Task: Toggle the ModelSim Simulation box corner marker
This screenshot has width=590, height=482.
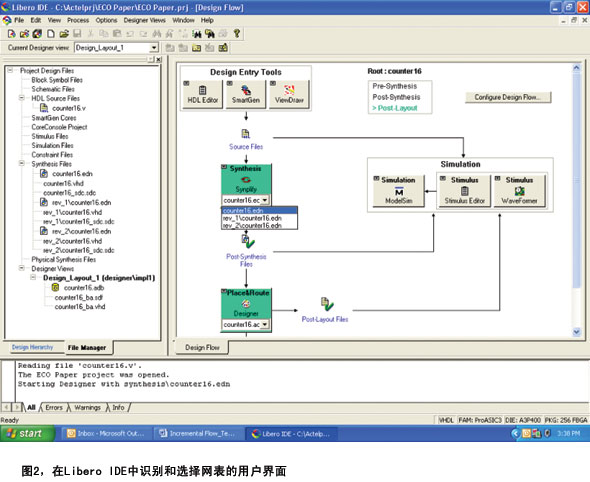Action: 376,178
